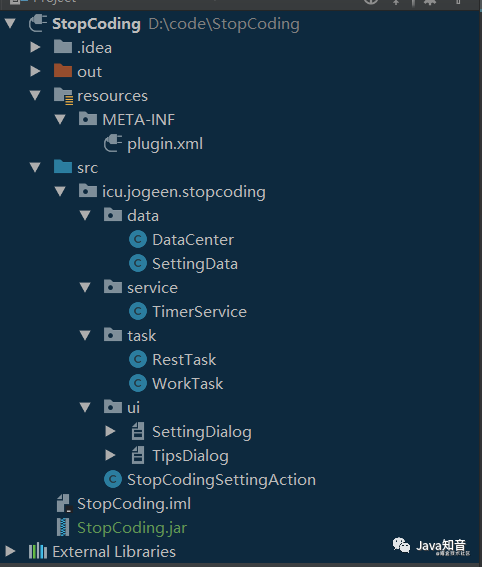Click the SettingDialog form icon
482x567 pixels.
138,431
